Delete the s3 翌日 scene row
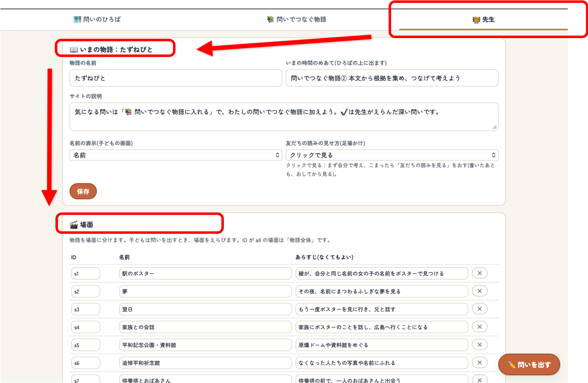The height and width of the screenshot is (383, 588). coord(480,309)
